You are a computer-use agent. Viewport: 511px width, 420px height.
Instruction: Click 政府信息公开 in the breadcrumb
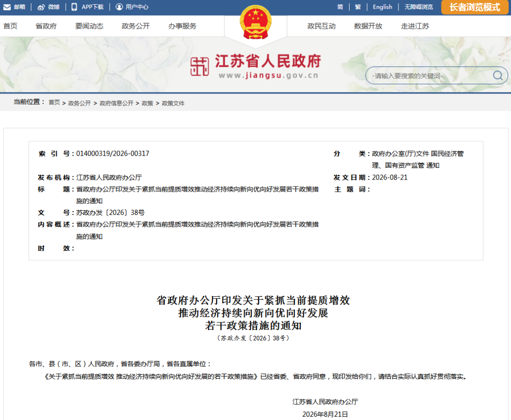(x=116, y=103)
